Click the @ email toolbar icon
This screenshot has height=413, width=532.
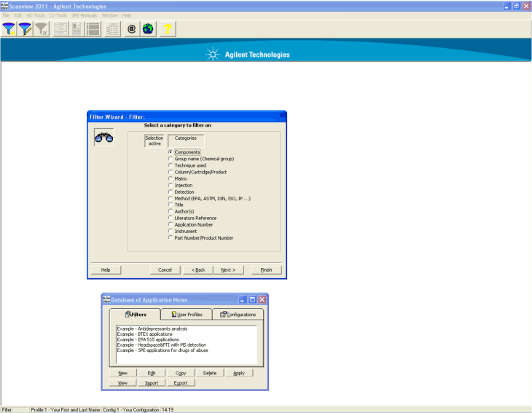(x=132, y=29)
